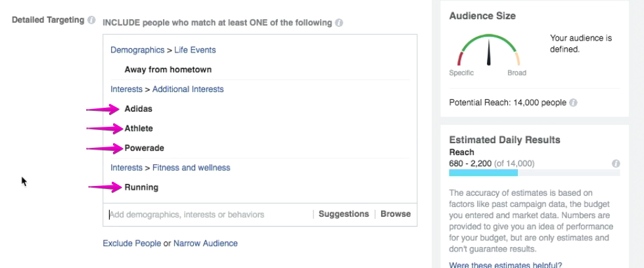Open the Additional Interests category link
This screenshot has width=644, height=268.
click(x=188, y=89)
